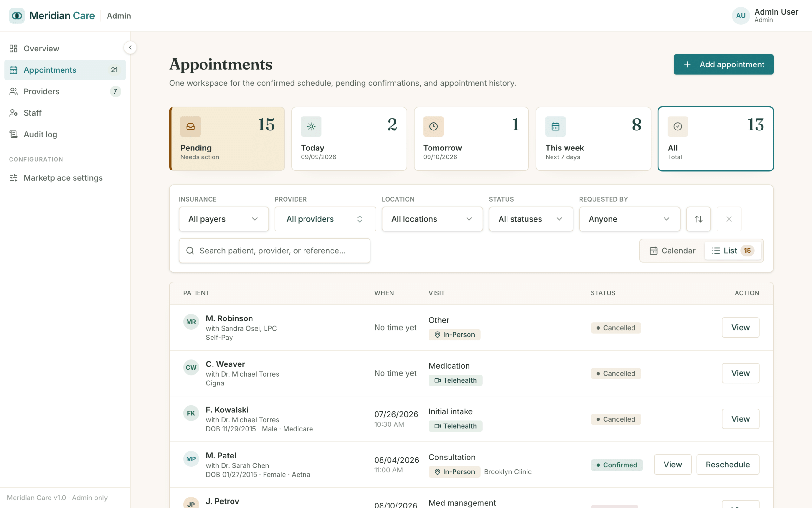Expand the All locations dropdown
This screenshot has width=812, height=508.
pyautogui.click(x=432, y=219)
